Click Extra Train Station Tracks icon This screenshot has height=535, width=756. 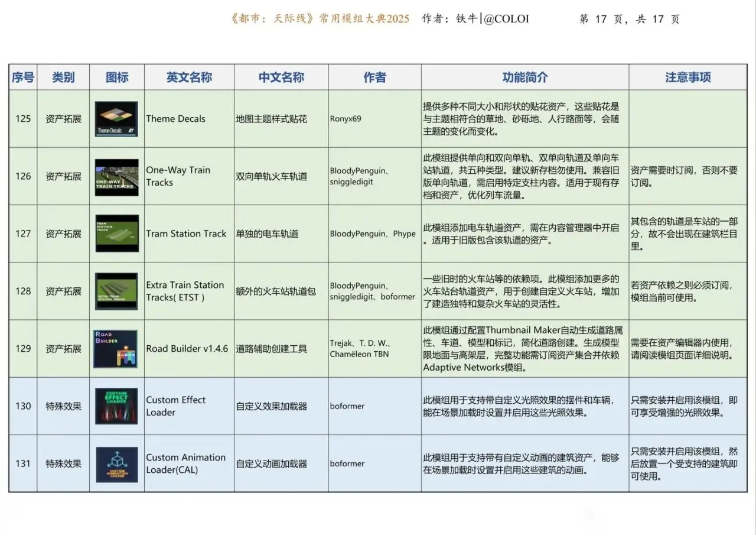coord(116,291)
